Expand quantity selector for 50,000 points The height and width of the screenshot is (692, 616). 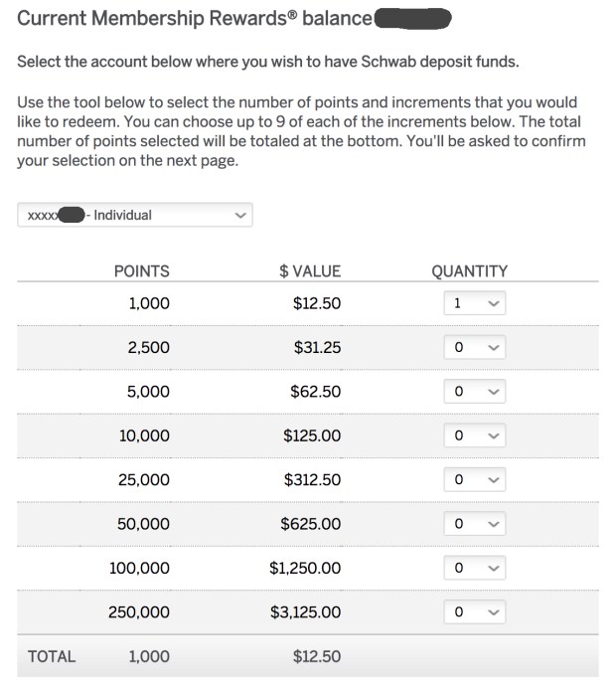[x=474, y=524]
